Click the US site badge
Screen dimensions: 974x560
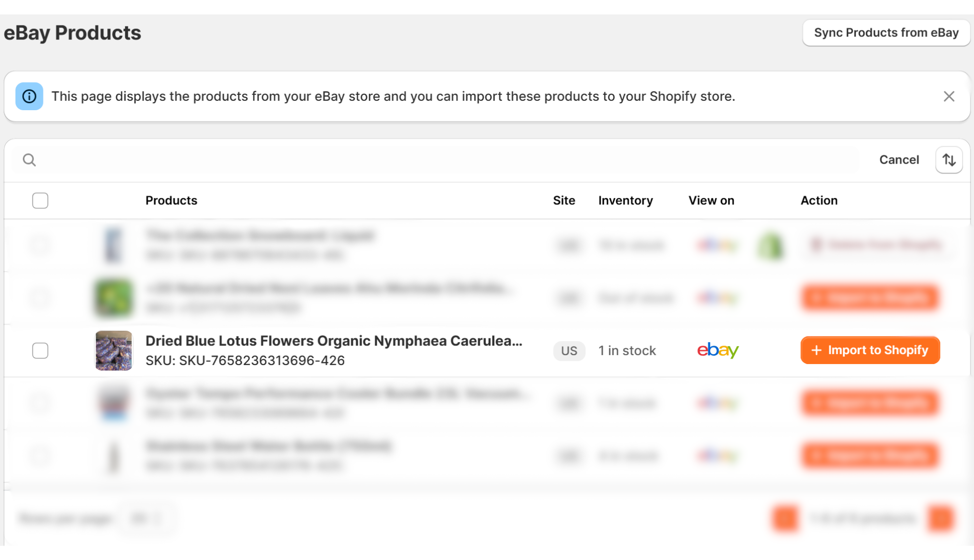click(569, 351)
